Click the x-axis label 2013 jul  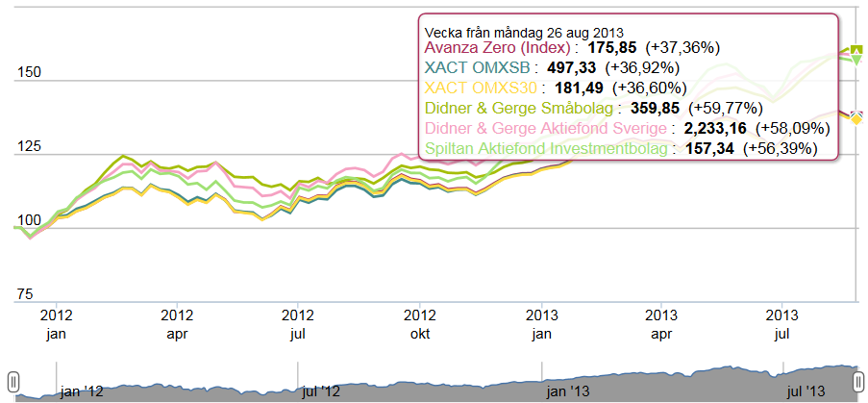pyautogui.click(x=781, y=325)
